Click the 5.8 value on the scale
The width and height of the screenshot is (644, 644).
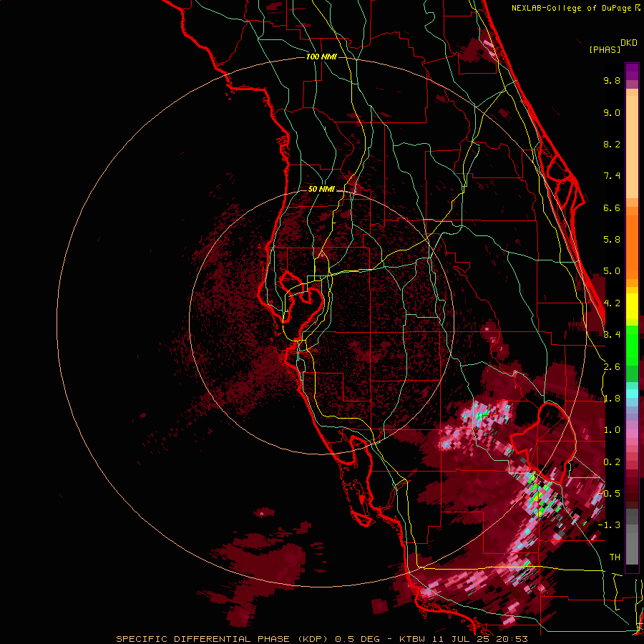tap(612, 240)
